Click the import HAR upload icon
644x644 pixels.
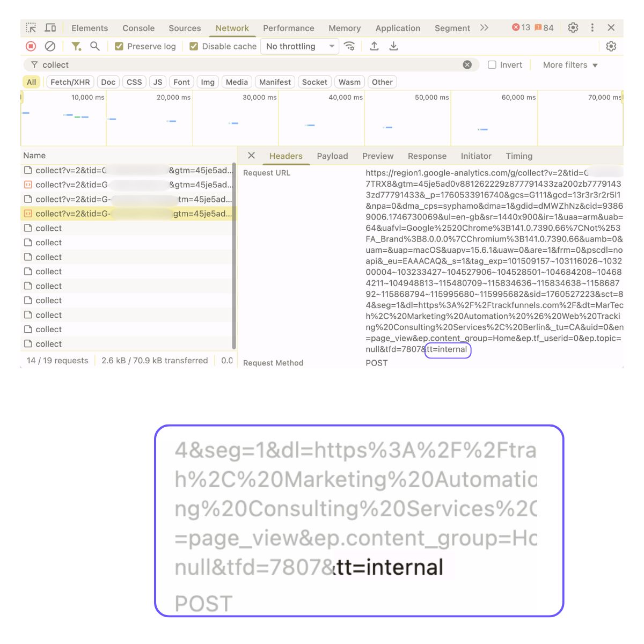(x=375, y=47)
